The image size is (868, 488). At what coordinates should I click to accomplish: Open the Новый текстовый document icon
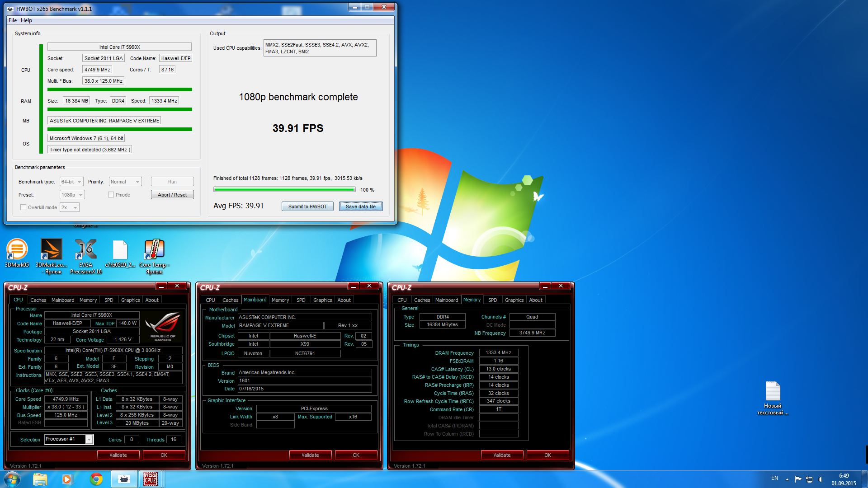pos(773,398)
